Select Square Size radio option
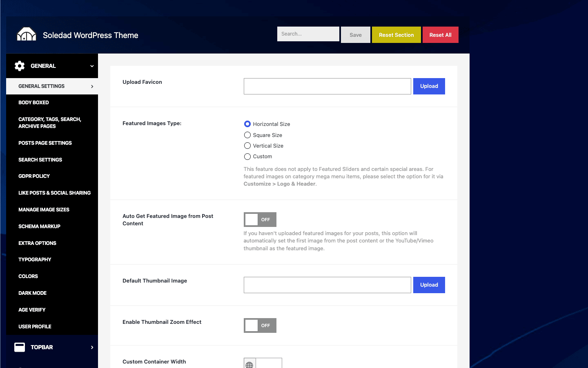The height and width of the screenshot is (368, 588). pos(247,135)
